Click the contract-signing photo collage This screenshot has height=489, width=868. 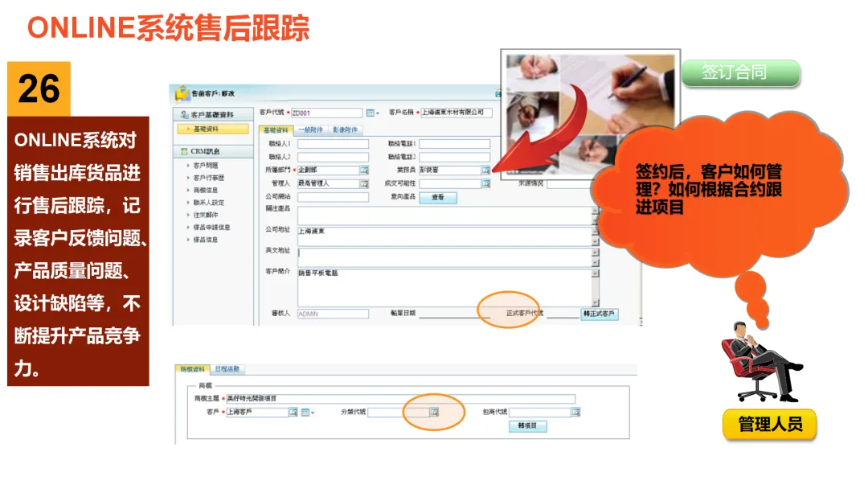(591, 113)
